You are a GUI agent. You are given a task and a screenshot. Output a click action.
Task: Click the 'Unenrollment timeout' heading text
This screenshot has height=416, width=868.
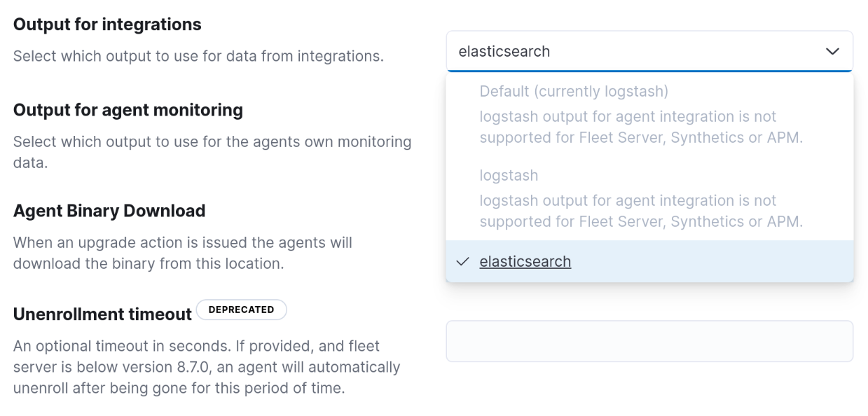tap(102, 314)
